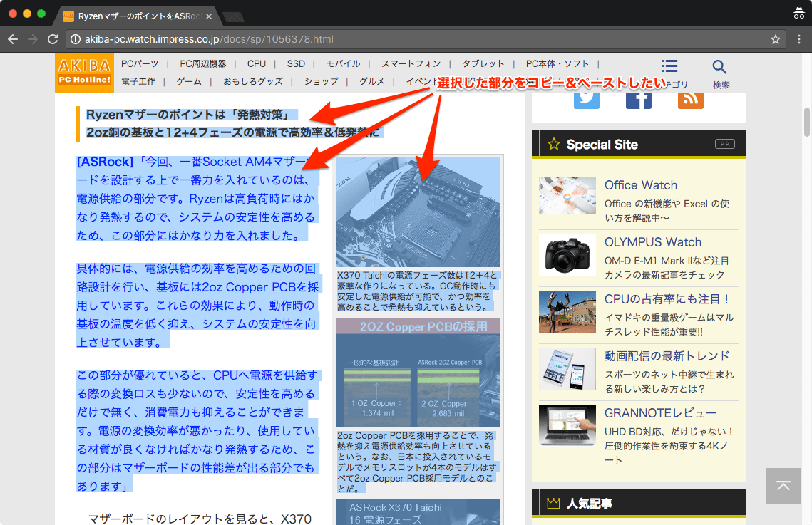Click the PR badge in Special Site header
Viewport: 812px width, 525px height.
tap(725, 144)
